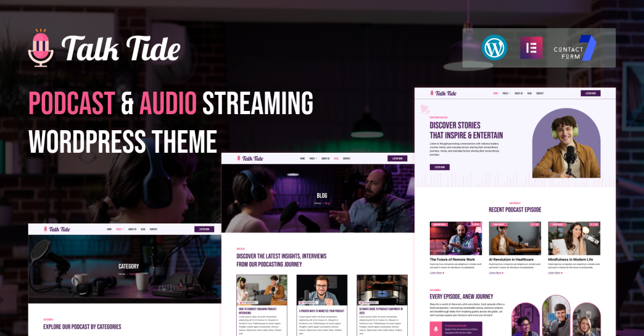Viewport: 644px width, 336px height.
Task: Click Talk Tide logo in the blog page header
Action: (x=250, y=158)
